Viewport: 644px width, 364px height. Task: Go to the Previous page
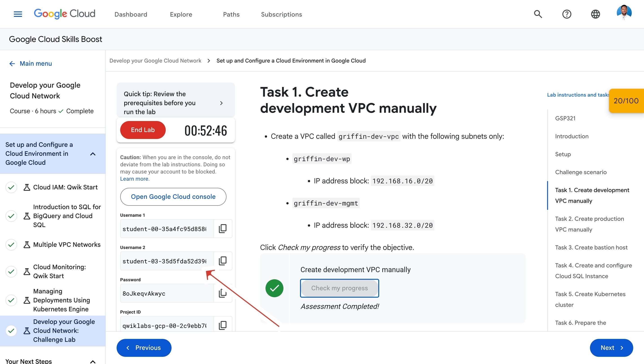click(x=144, y=348)
